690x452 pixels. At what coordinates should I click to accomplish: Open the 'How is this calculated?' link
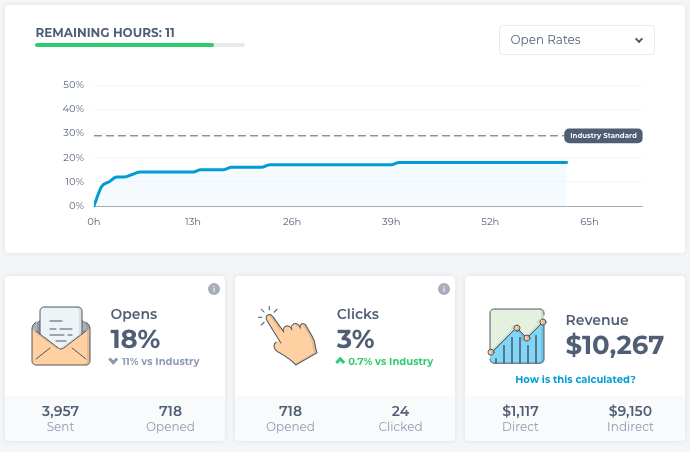tap(575, 379)
